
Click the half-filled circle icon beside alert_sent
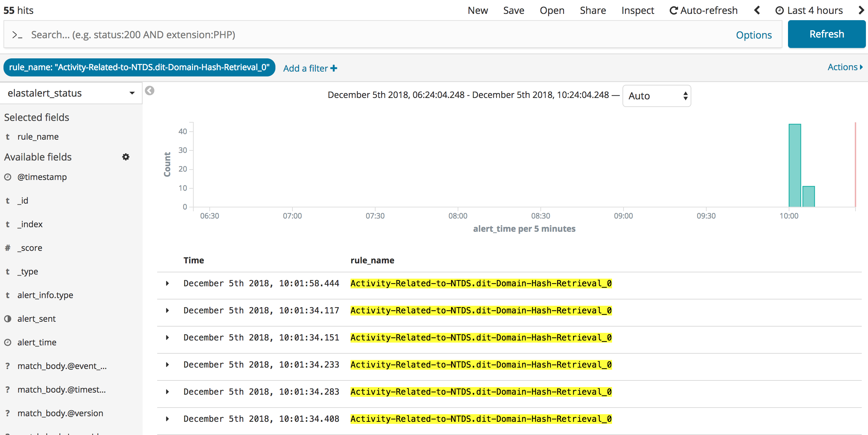8,319
